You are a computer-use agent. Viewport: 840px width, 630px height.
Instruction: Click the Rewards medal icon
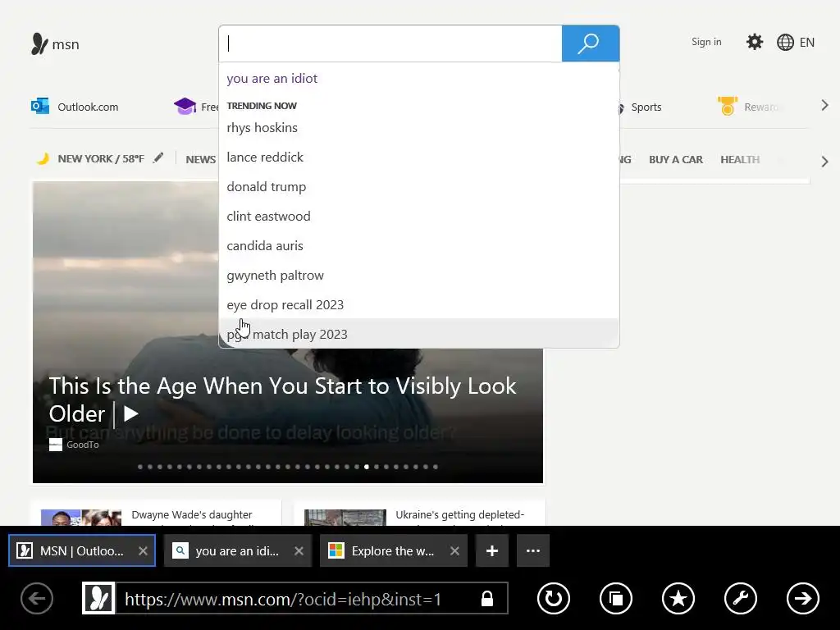(x=728, y=106)
